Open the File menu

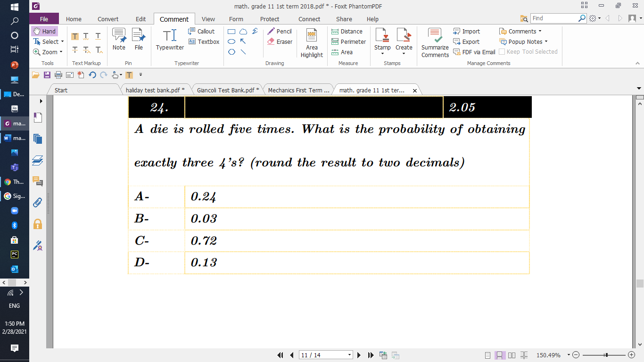tap(44, 19)
